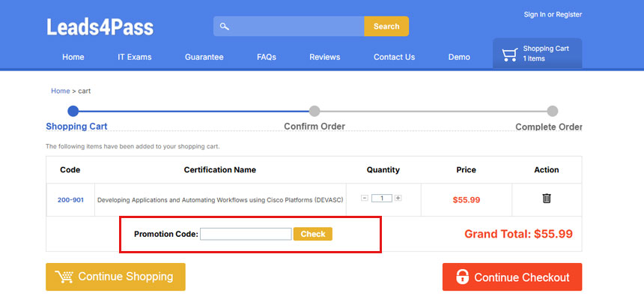Click the Quantity column header
Viewport: 644px width, 302px height.
coord(383,169)
